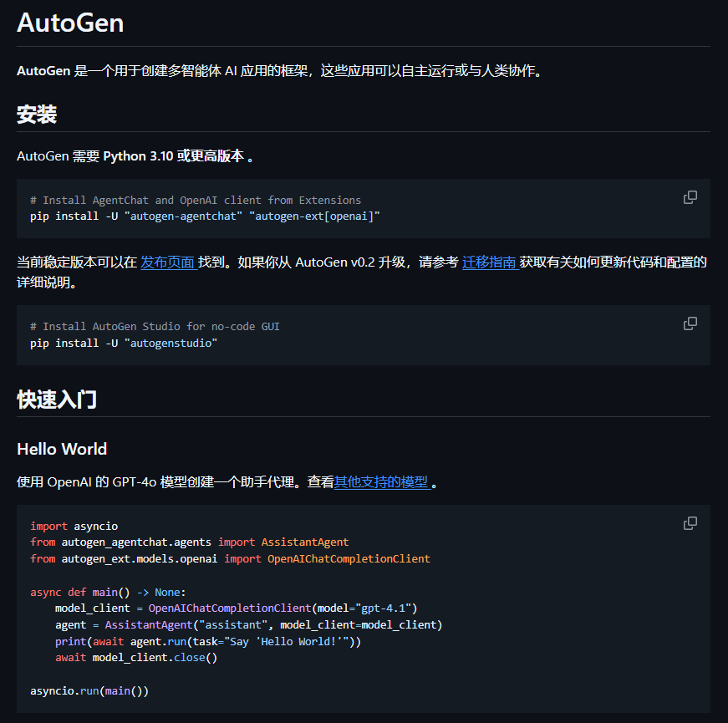Click the string "autogenstudio" in the pip command

click(171, 344)
